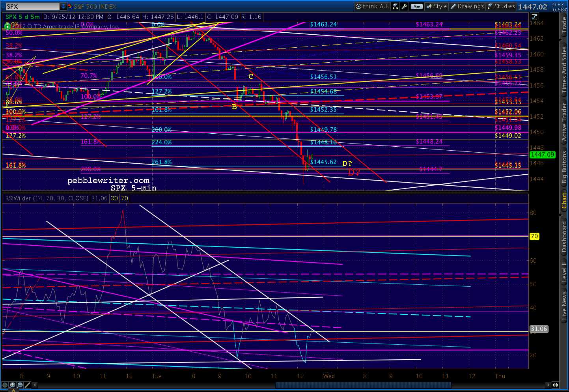The width and height of the screenshot is (569, 392).
Task: Click the color-link squares icon near SPX
Action: [70, 7]
